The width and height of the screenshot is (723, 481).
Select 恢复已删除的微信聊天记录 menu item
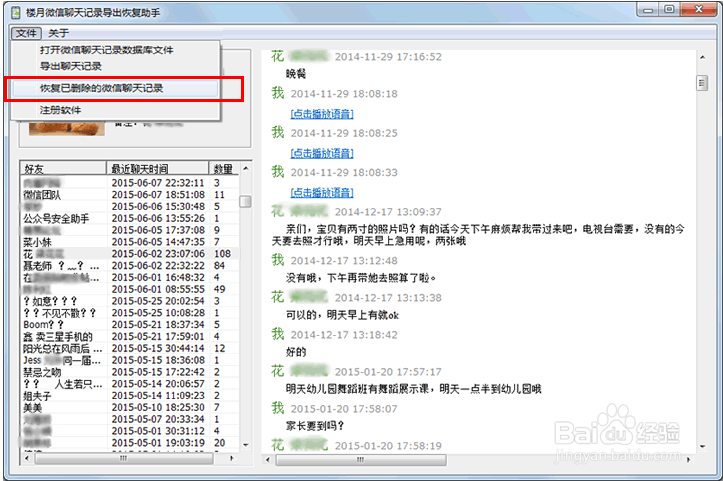[115, 89]
